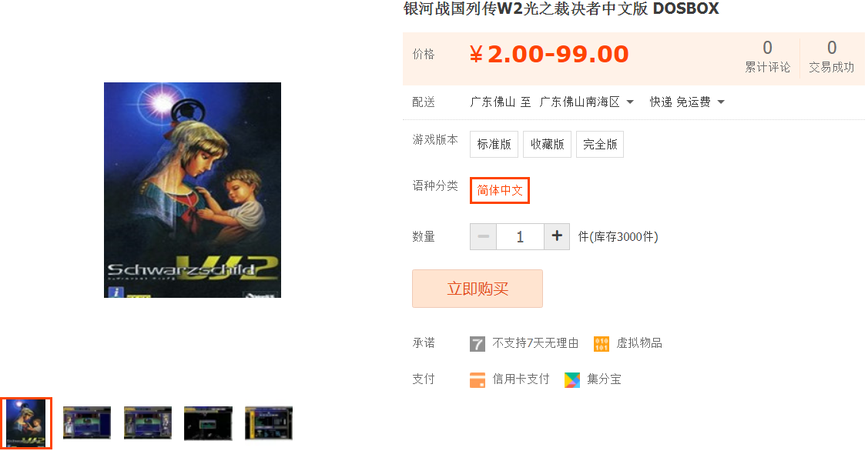868x451 pixels.
Task: Select the first cover art thumbnail
Action: coord(26,423)
